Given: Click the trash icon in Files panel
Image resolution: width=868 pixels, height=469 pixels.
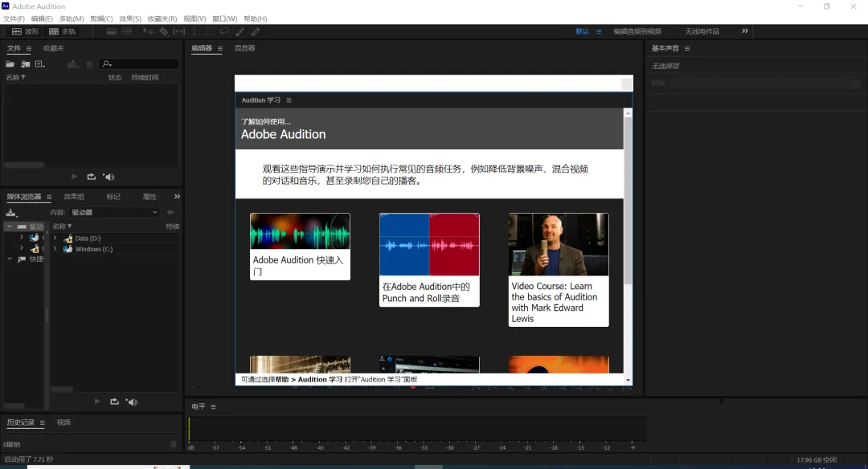Looking at the screenshot, I should click(x=90, y=64).
